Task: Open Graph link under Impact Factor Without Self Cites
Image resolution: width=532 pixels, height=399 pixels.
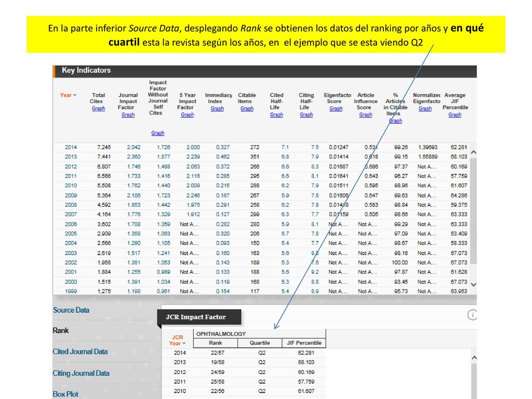Action: [x=158, y=133]
